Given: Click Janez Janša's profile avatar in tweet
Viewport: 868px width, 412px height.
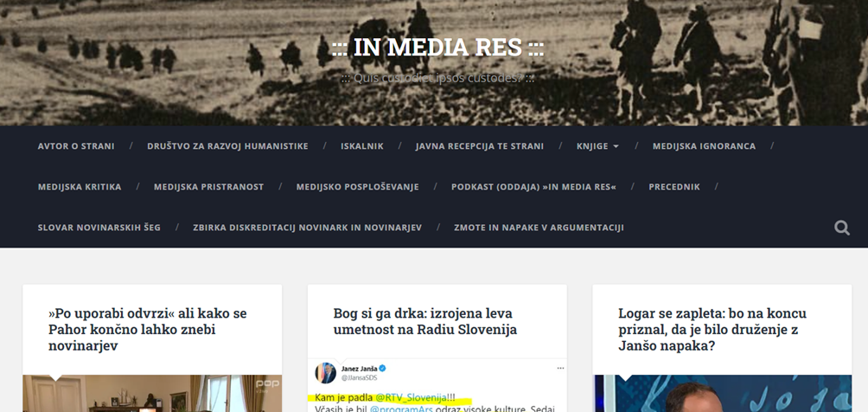Looking at the screenshot, I should point(325,373).
